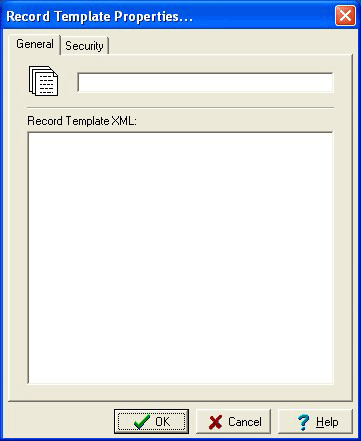
Task: Select the General tab
Action: 35,44
